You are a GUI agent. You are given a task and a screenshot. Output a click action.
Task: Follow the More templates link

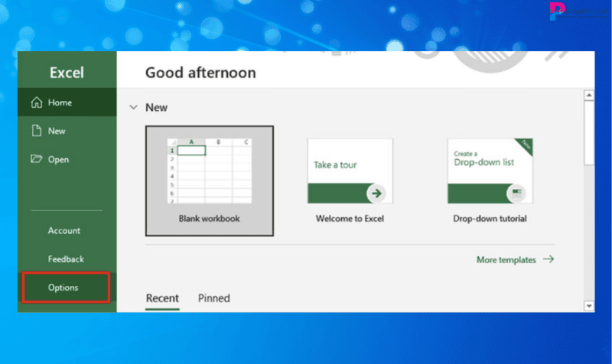[506, 260]
